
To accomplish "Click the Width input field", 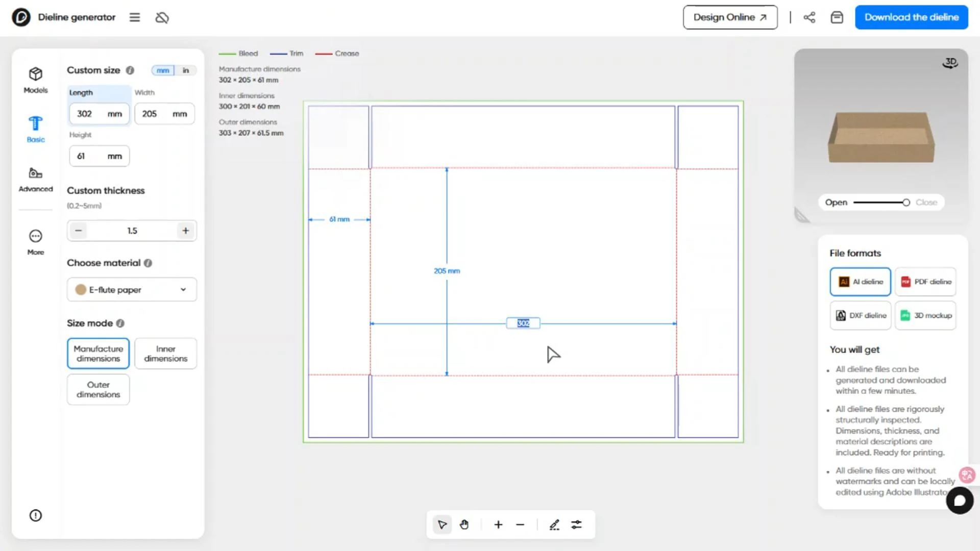I will point(164,114).
